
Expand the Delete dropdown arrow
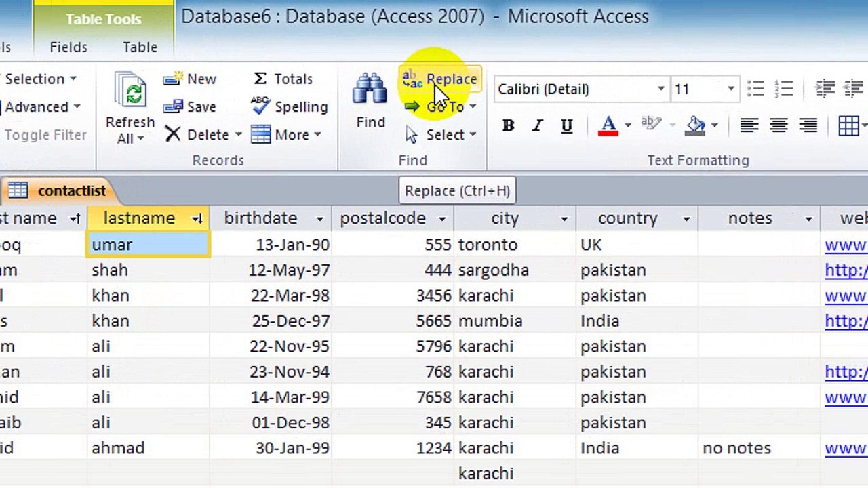pyautogui.click(x=238, y=135)
